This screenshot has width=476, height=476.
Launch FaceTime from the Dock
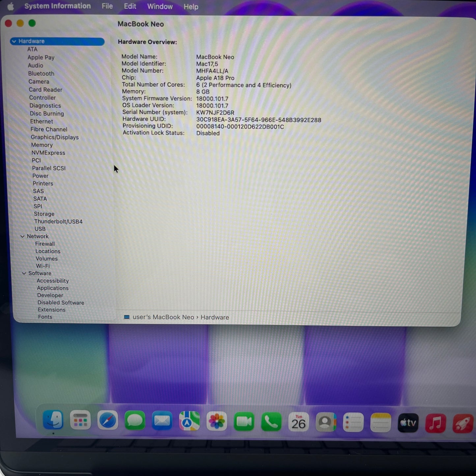pyautogui.click(x=244, y=422)
